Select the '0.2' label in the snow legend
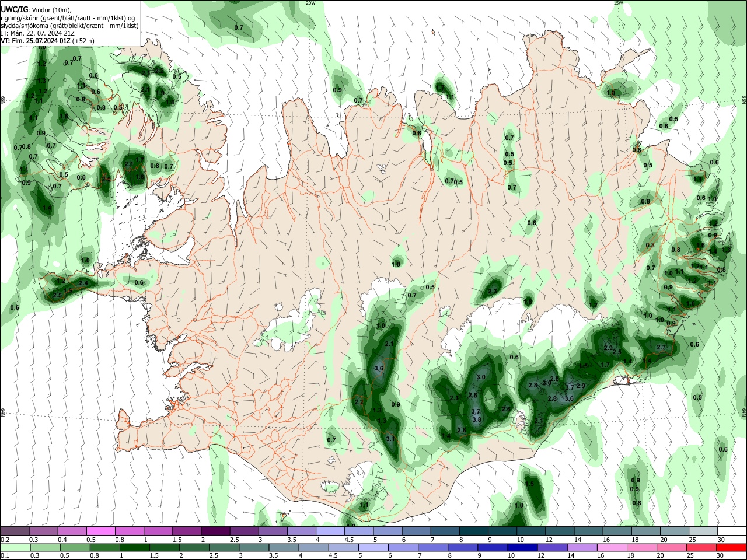Image resolution: width=747 pixels, height=560 pixels. (x=5, y=540)
